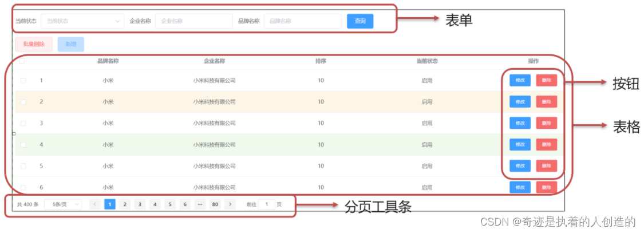Select the checkbox for row 1
Screen dimensions: 644x233
pyautogui.click(x=23, y=81)
